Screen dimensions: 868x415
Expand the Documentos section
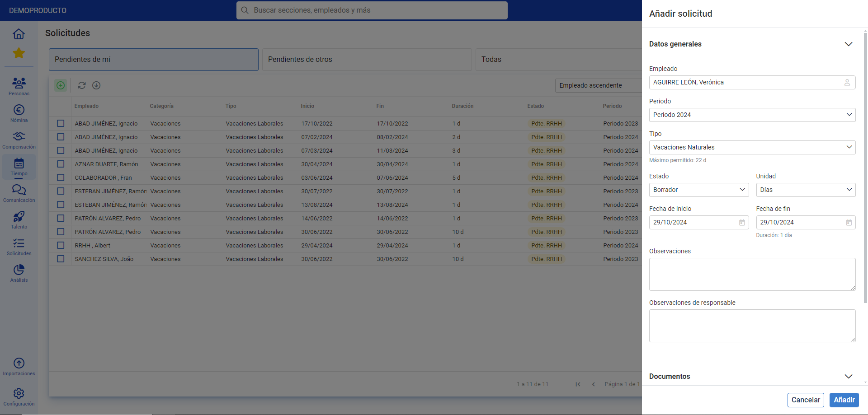[849, 376]
